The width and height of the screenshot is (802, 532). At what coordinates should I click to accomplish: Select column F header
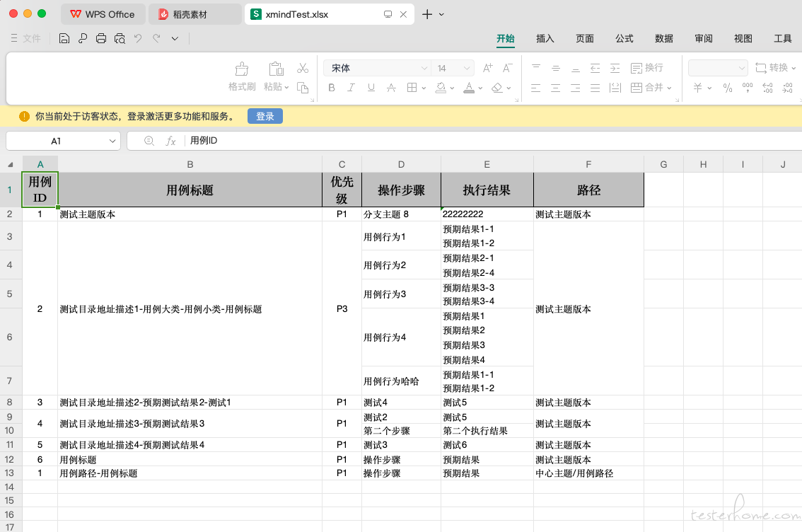[x=588, y=164]
